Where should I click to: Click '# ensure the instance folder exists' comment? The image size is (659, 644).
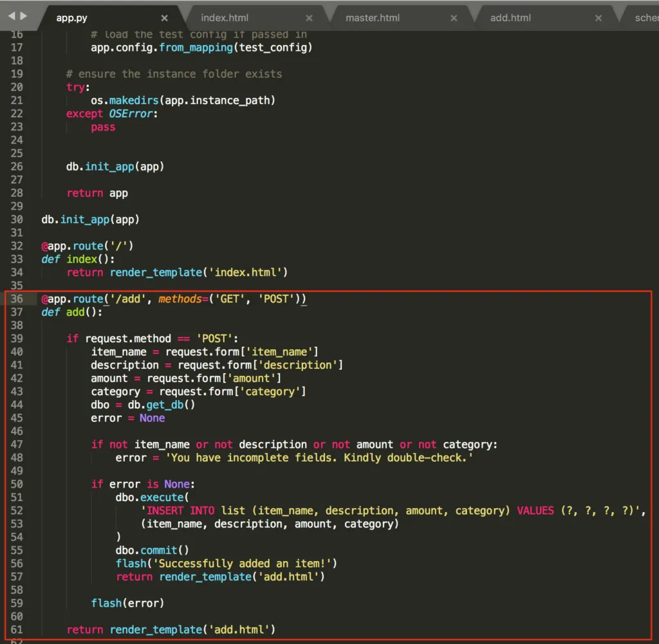tap(174, 74)
